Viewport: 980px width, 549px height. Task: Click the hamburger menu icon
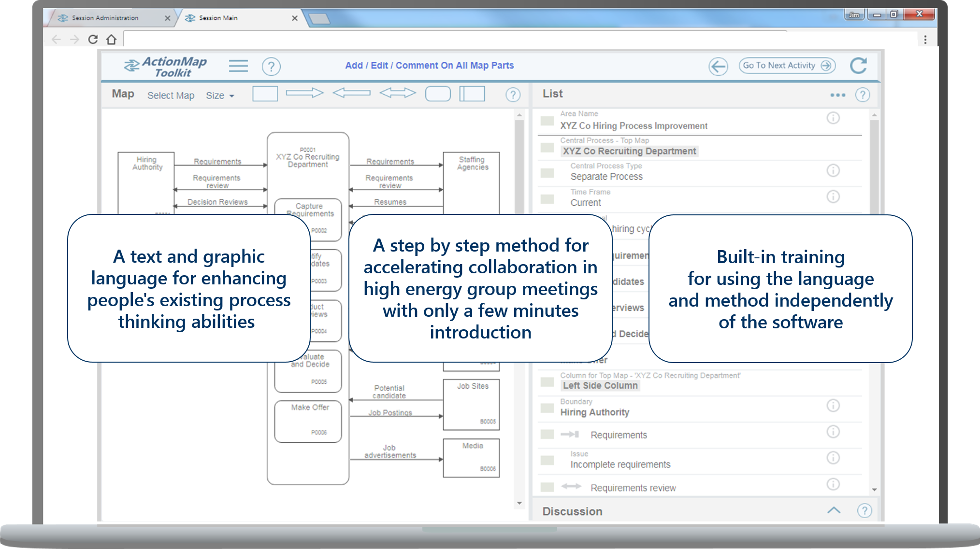coord(238,66)
